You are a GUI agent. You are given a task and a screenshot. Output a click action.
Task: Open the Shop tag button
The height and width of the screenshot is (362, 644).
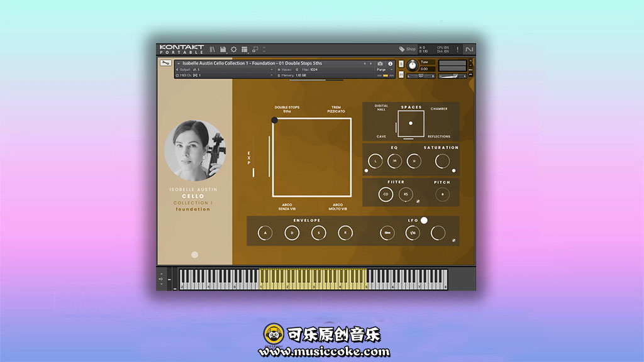(408, 49)
